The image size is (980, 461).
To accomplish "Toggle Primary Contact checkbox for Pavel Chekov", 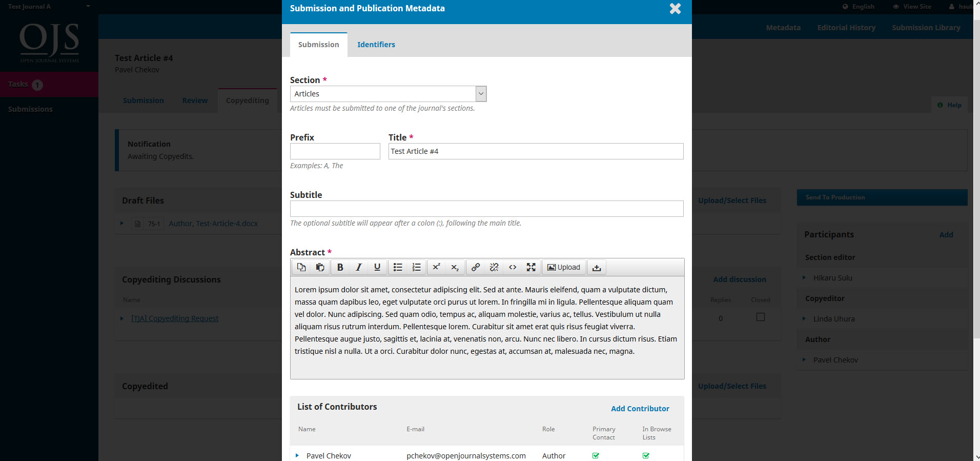I will pos(596,455).
